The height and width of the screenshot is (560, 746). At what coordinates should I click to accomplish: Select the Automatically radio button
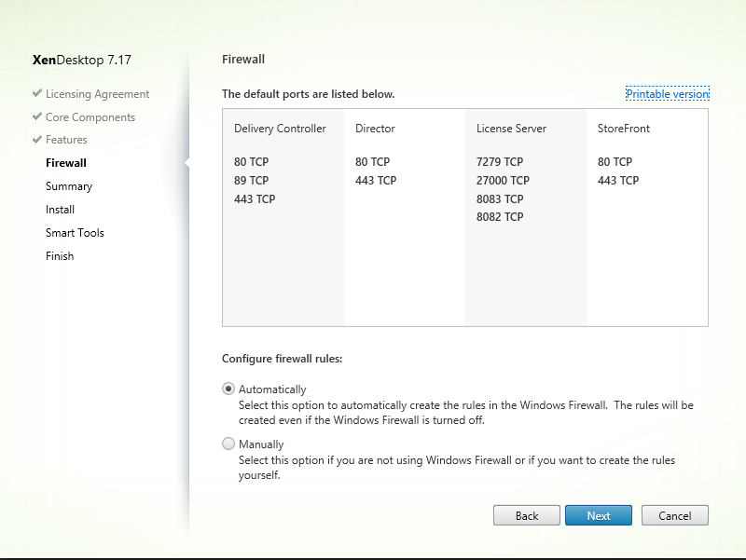[x=228, y=389]
